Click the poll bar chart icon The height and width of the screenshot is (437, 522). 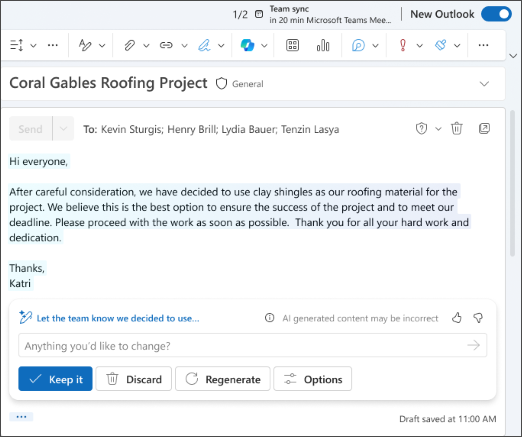pyautogui.click(x=323, y=45)
